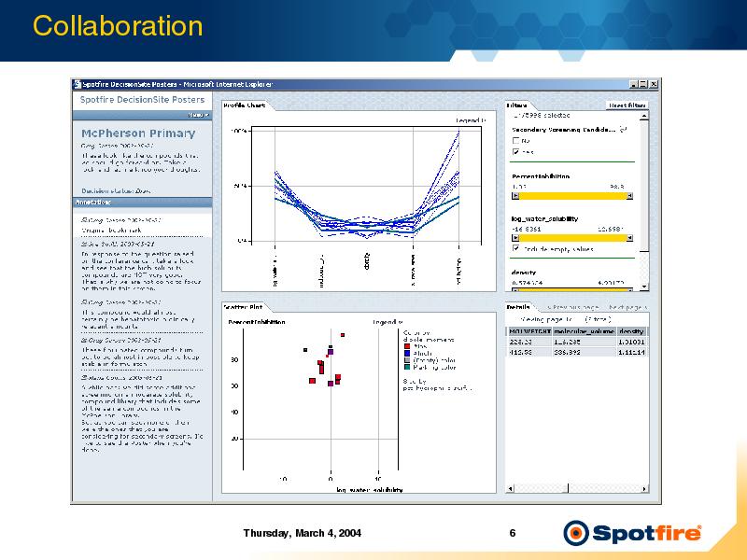Image resolution: width=747 pixels, height=560 pixels.
Task: Go to Previous page in Details
Action: 572,308
